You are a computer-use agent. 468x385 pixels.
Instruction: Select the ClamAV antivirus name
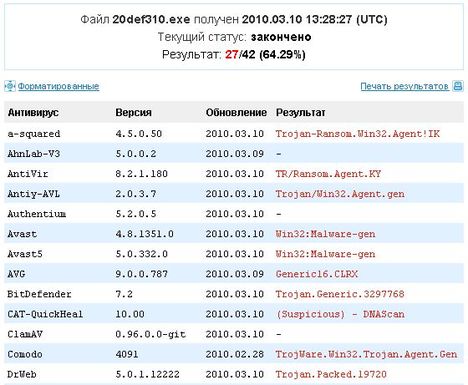coord(25,334)
